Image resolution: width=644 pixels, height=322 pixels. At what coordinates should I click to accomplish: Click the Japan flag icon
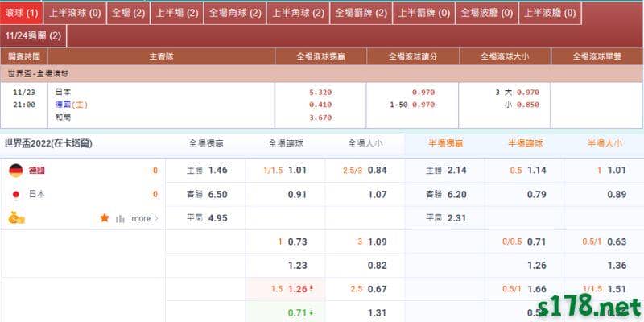click(16, 194)
